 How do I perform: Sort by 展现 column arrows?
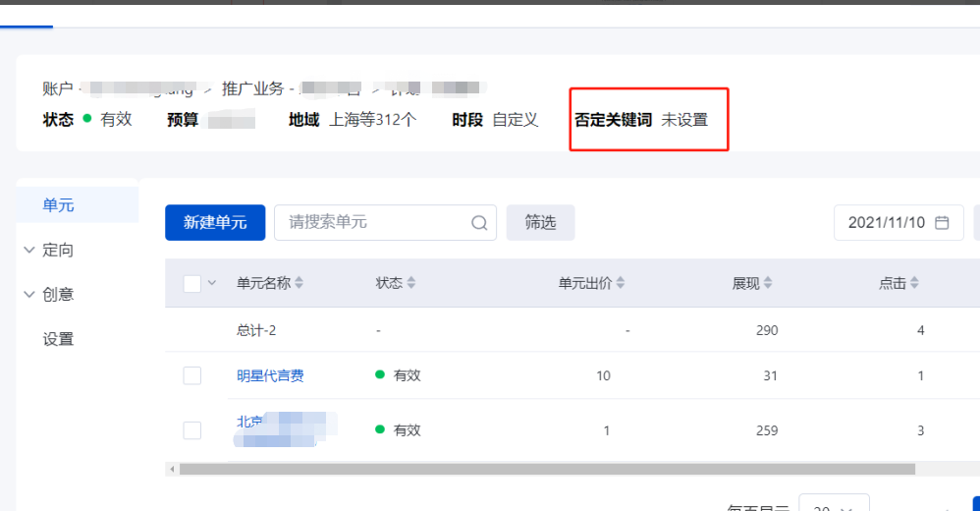[x=768, y=283]
